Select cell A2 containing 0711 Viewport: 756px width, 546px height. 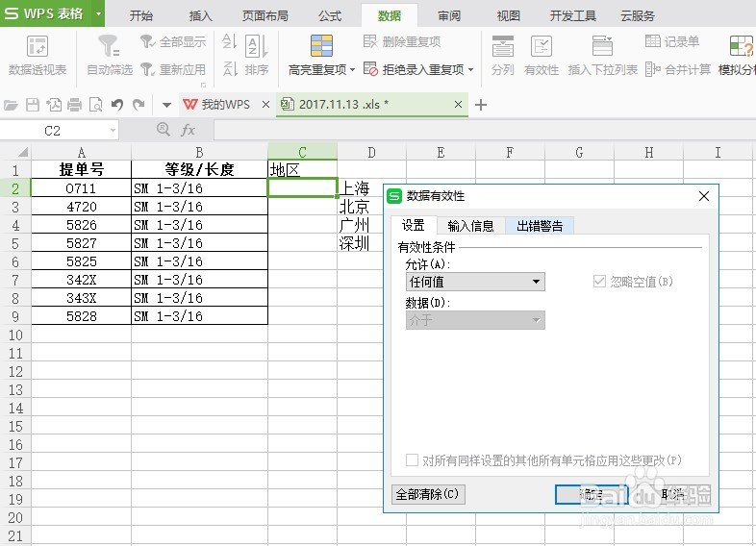pos(81,188)
